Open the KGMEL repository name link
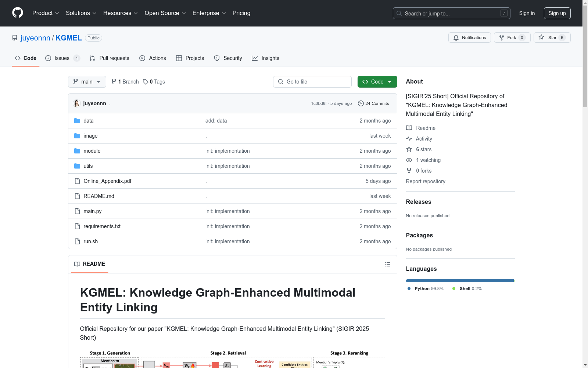The height and width of the screenshot is (368, 588). pyautogui.click(x=69, y=38)
